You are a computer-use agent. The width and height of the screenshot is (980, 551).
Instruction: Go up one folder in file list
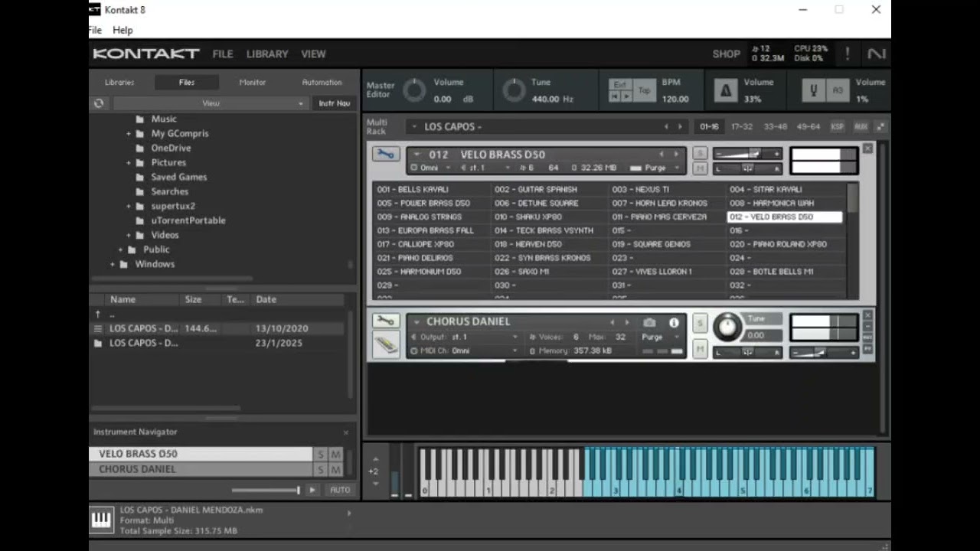point(97,314)
